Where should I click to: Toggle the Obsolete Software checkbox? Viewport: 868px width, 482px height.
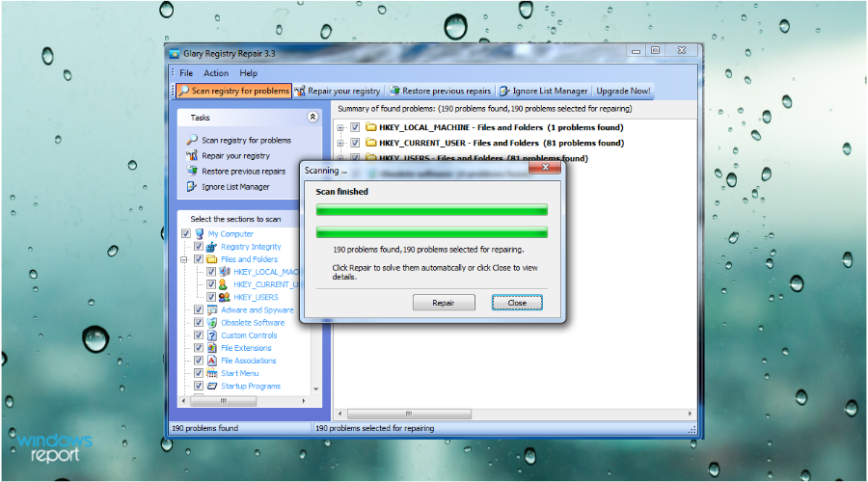pyautogui.click(x=198, y=323)
